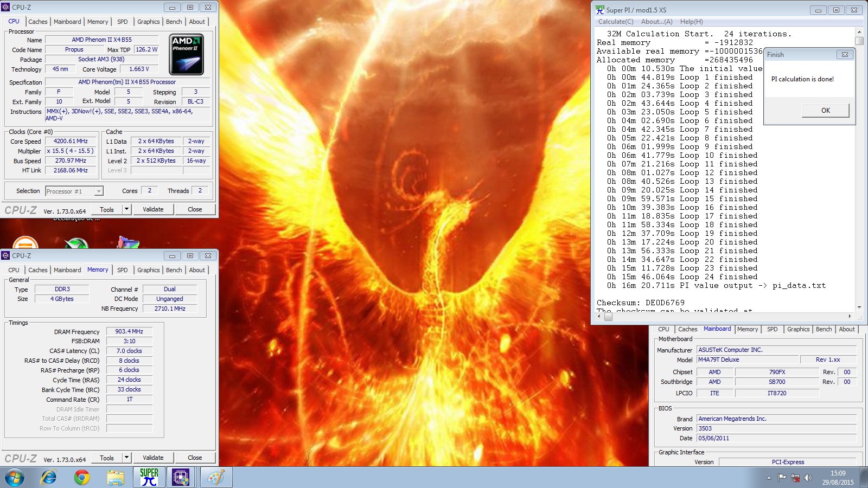Open Graphics tab in top CPU-Z window

[x=148, y=22]
